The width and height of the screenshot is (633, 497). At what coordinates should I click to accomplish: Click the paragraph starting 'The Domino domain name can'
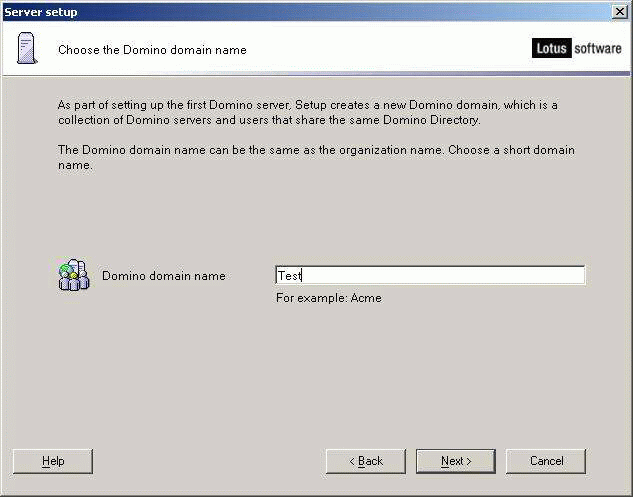316,157
